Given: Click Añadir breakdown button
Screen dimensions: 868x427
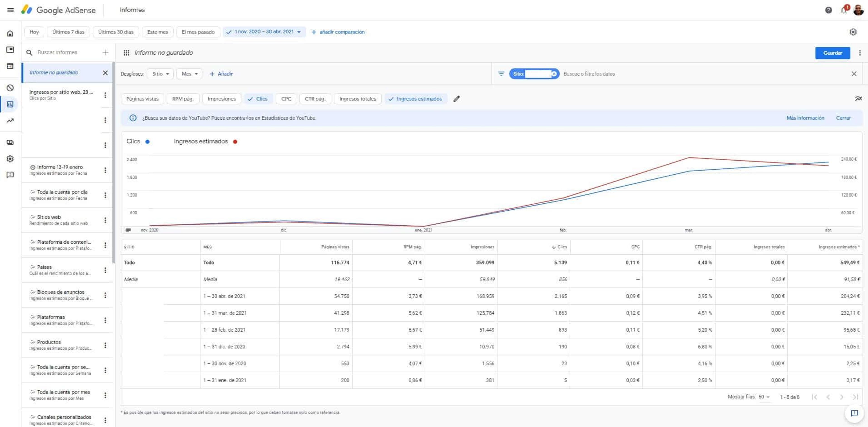Looking at the screenshot, I should pyautogui.click(x=221, y=74).
